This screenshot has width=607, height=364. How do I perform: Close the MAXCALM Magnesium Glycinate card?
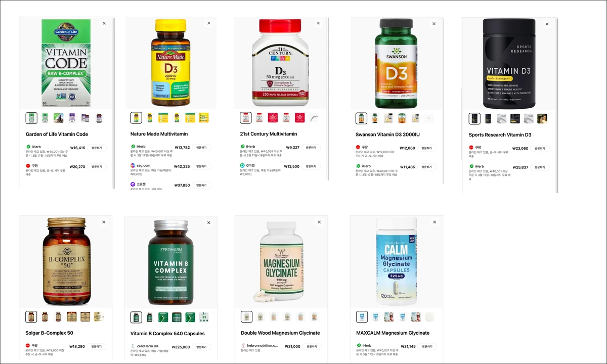click(434, 222)
